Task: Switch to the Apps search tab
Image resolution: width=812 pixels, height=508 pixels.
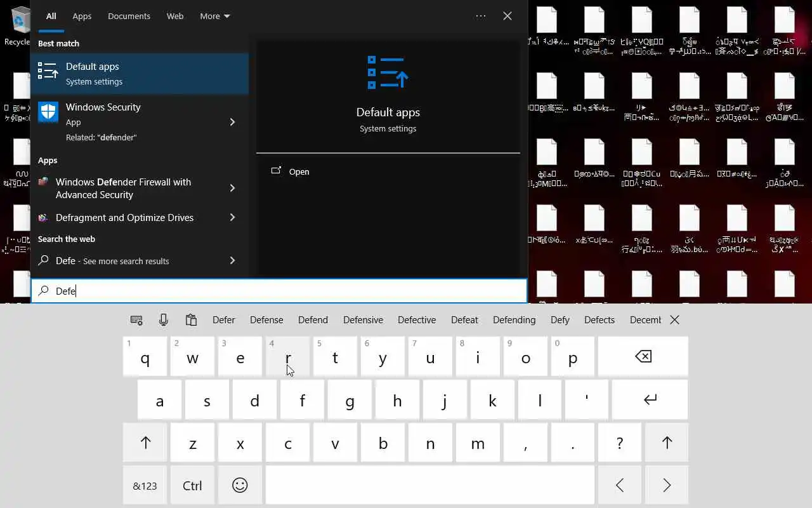Action: coord(82,16)
